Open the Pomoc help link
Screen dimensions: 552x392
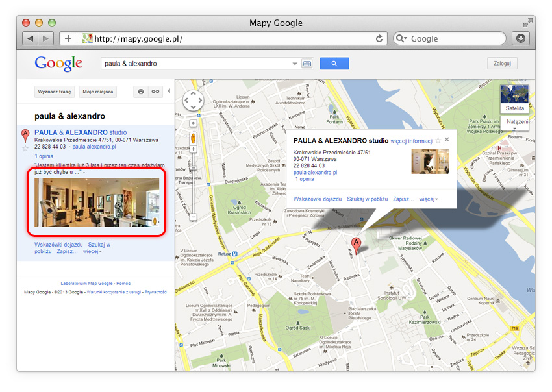coord(123,283)
